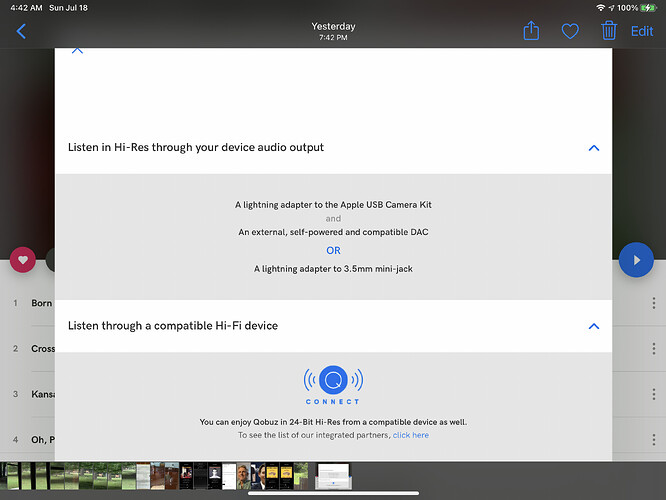Screen dimensions: 666x500
Task: Open options for track 1 Born
Action: 653,303
